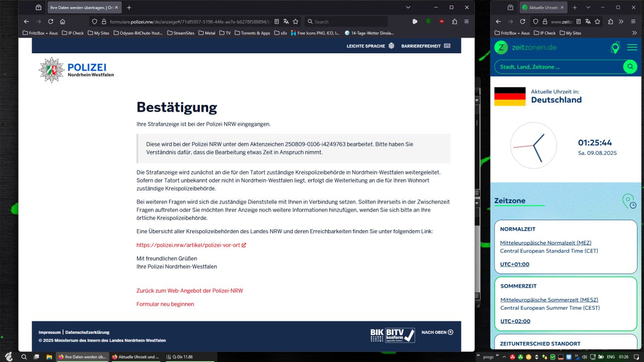Viewport: 644px width, 362px height.
Task: Focus the 'Stadt, Land, Zeitzone' search field
Action: point(558,66)
